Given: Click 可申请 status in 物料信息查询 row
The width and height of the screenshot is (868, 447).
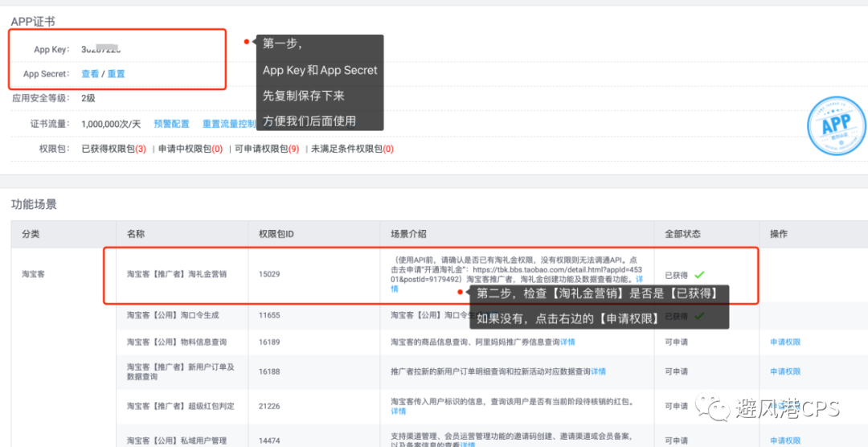Looking at the screenshot, I should click(x=676, y=342).
